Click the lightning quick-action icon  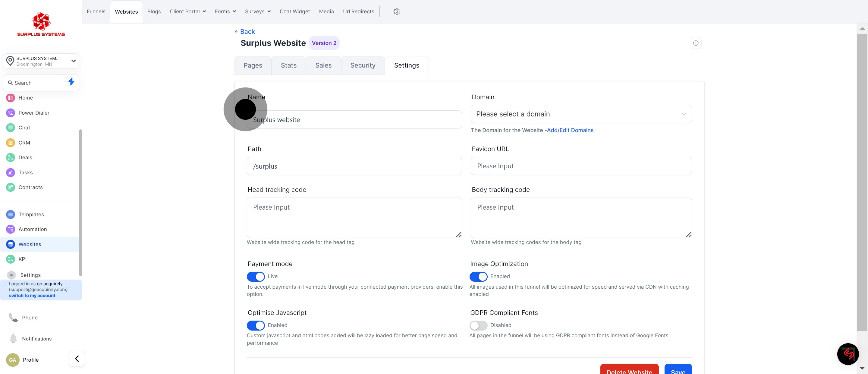(71, 82)
